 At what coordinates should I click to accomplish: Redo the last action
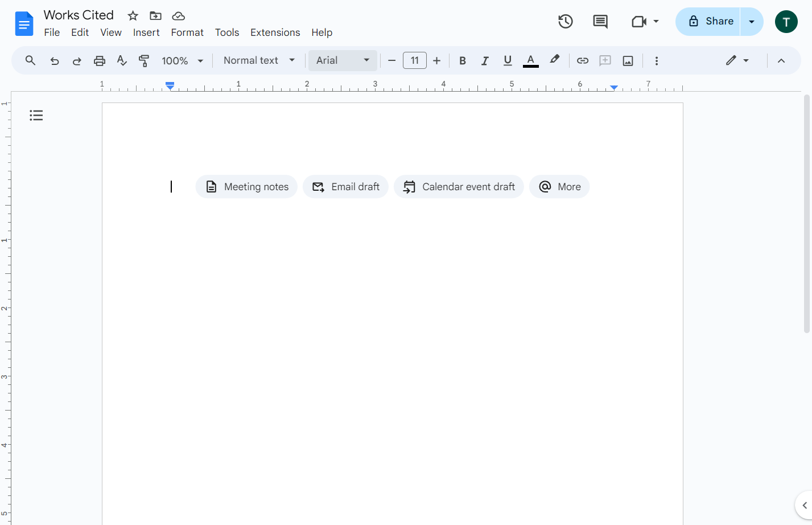(x=77, y=61)
